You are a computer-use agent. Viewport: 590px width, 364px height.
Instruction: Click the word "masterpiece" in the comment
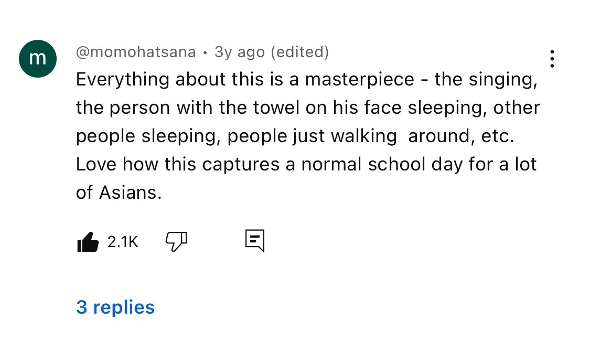(359, 80)
